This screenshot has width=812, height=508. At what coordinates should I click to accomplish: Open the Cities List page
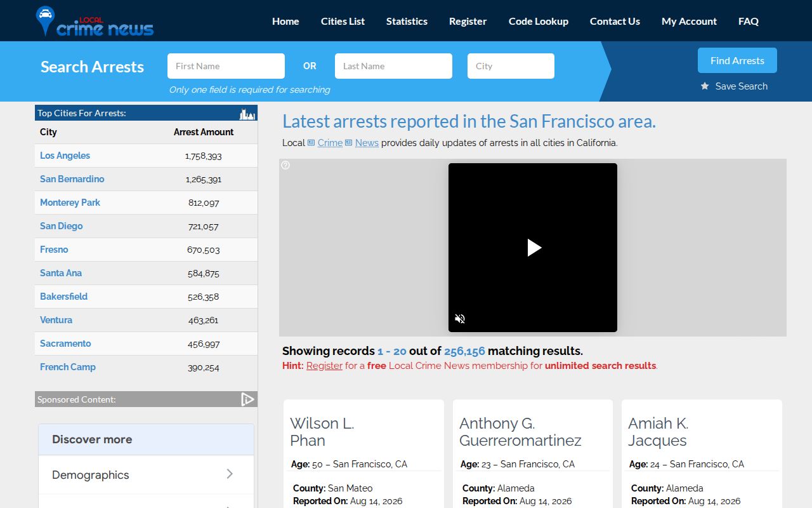[343, 21]
